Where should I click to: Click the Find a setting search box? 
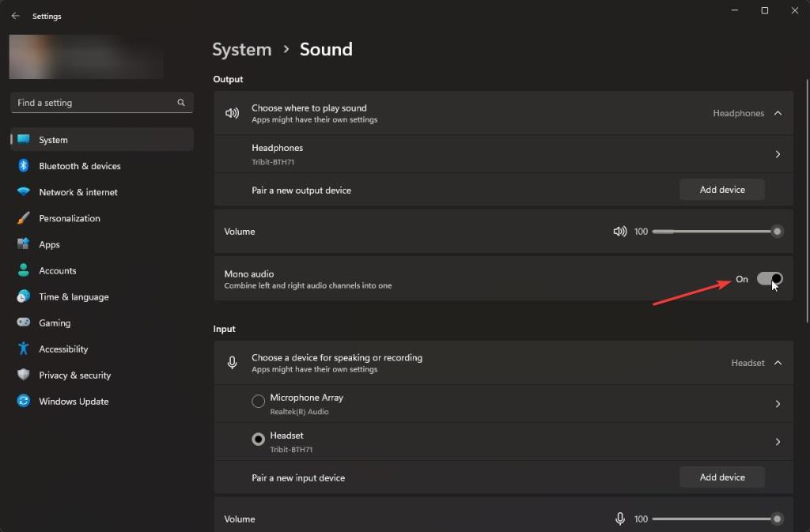coord(95,103)
